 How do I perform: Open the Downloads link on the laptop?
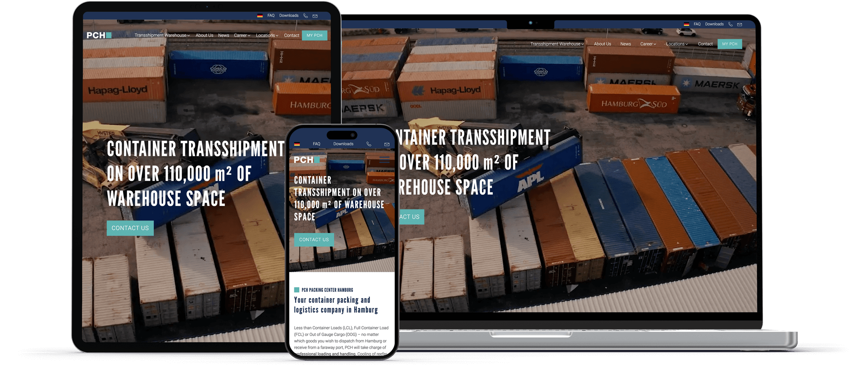coord(714,24)
